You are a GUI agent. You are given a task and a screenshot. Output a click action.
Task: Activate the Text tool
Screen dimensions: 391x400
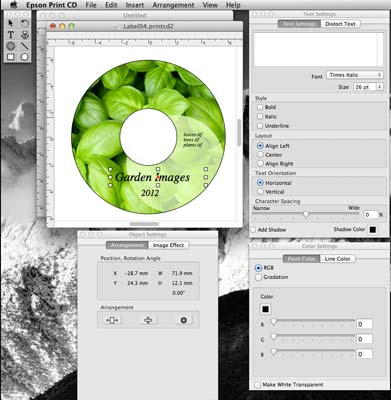(x=11, y=35)
